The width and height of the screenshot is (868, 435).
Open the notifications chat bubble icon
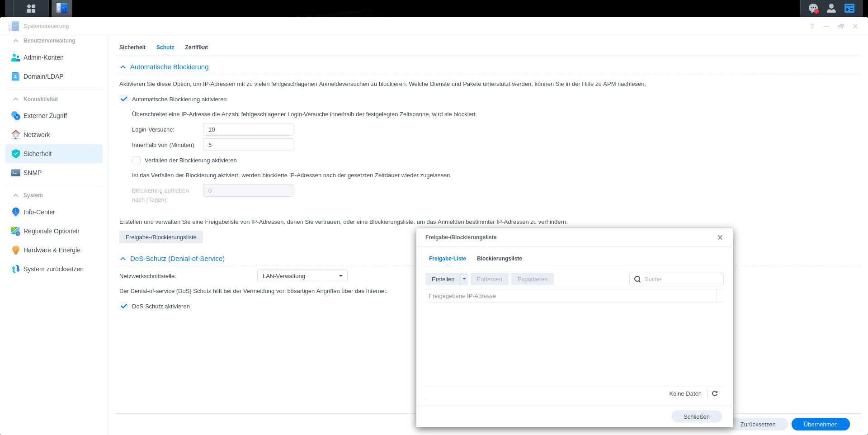[813, 9]
